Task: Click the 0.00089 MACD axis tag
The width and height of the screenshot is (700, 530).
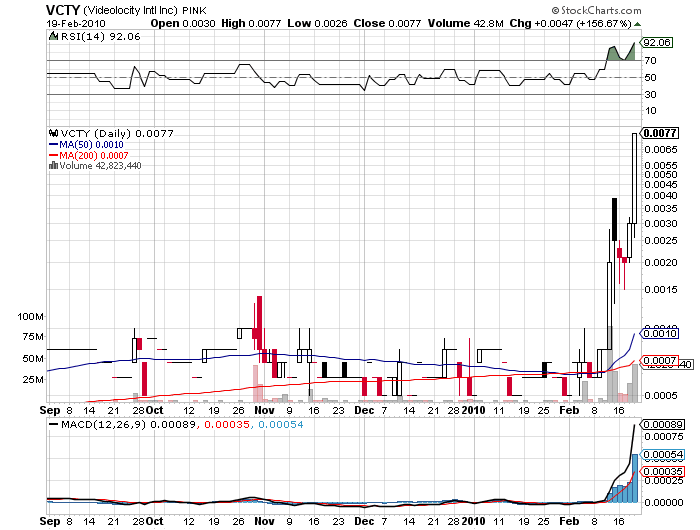Action: (x=662, y=424)
